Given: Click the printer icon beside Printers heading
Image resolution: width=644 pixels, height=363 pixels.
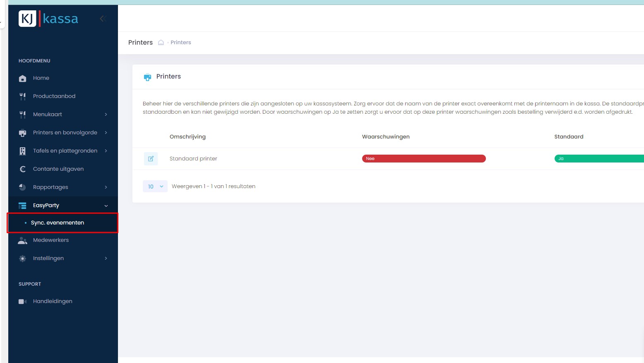Looking at the screenshot, I should 147,77.
